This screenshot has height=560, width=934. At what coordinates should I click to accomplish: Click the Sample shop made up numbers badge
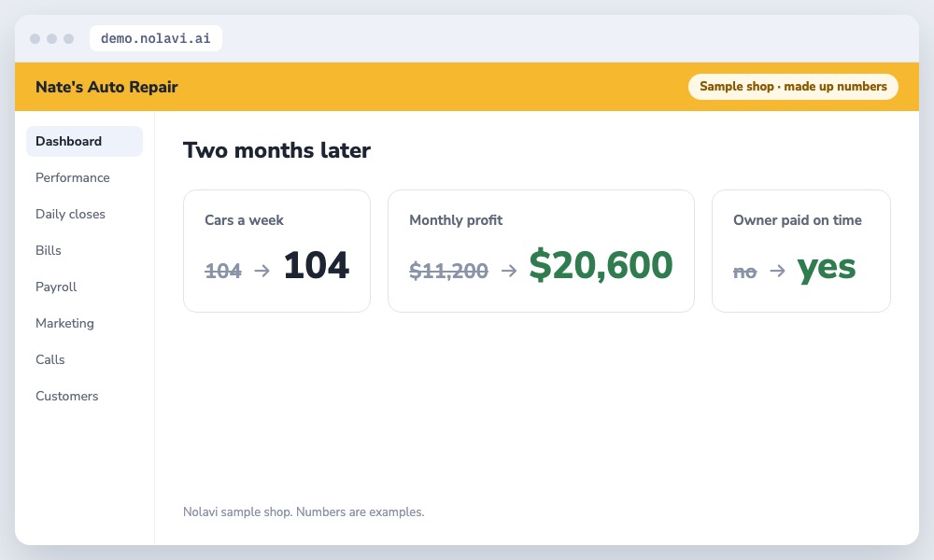click(793, 86)
